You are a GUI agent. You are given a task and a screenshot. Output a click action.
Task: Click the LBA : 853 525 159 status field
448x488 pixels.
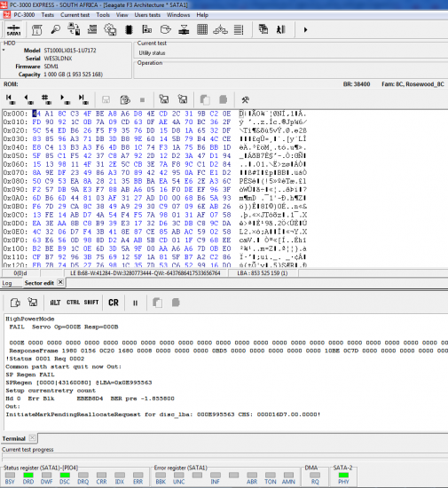263,273
